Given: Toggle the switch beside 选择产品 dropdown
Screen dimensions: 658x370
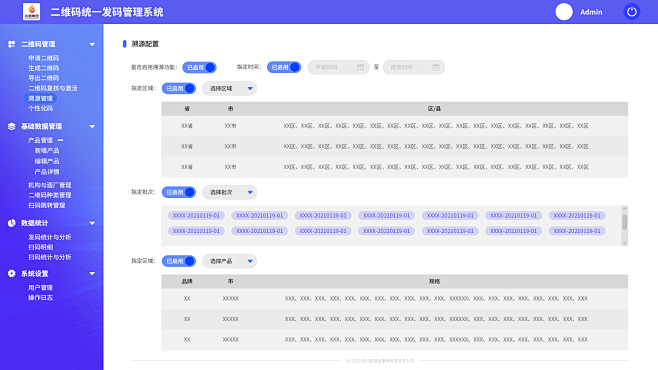Looking at the screenshot, I should point(179,261).
